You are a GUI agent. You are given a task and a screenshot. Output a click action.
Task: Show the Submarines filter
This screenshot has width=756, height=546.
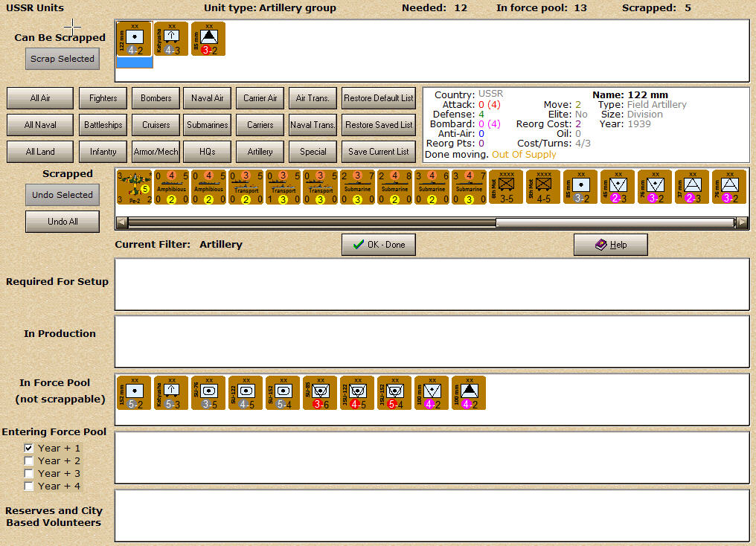click(208, 125)
